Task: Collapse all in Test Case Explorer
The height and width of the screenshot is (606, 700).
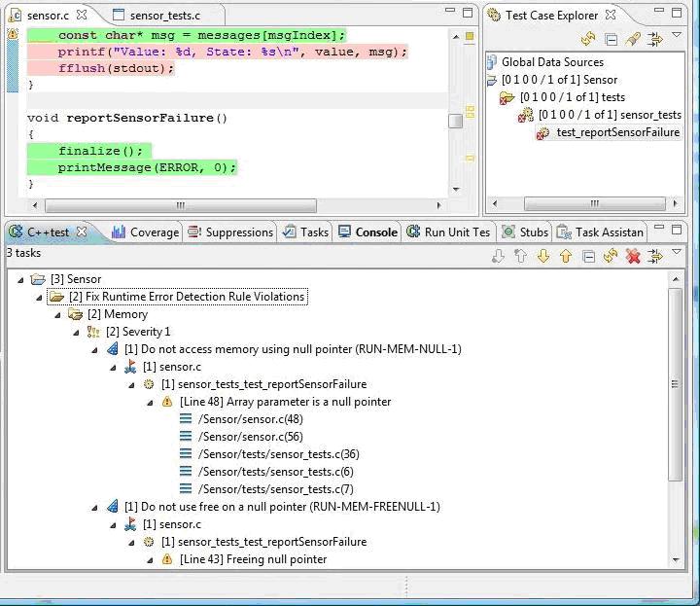Action: coord(612,39)
